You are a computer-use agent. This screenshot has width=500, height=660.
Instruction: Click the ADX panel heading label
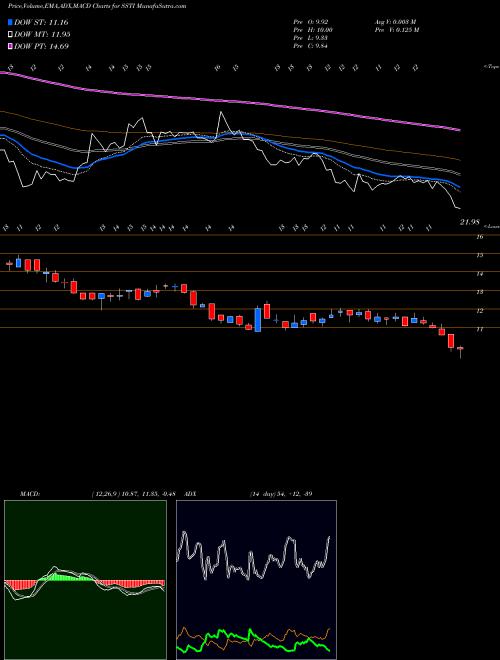click(x=190, y=493)
